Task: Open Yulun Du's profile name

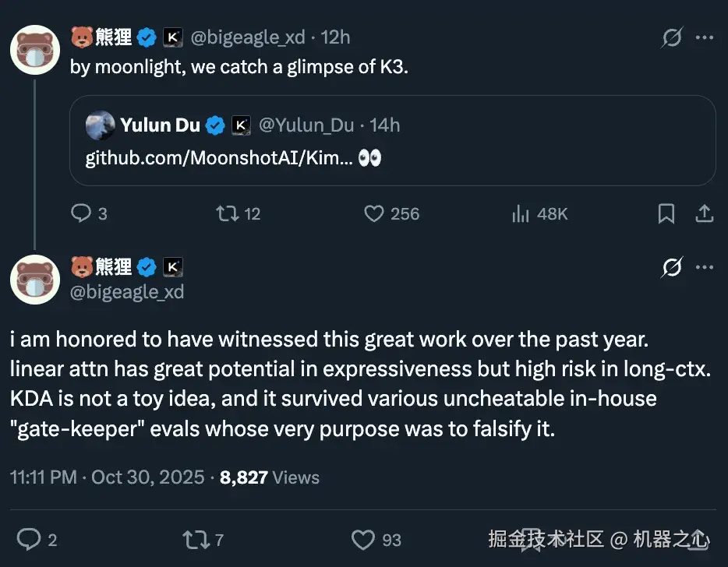Action: pyautogui.click(x=160, y=125)
